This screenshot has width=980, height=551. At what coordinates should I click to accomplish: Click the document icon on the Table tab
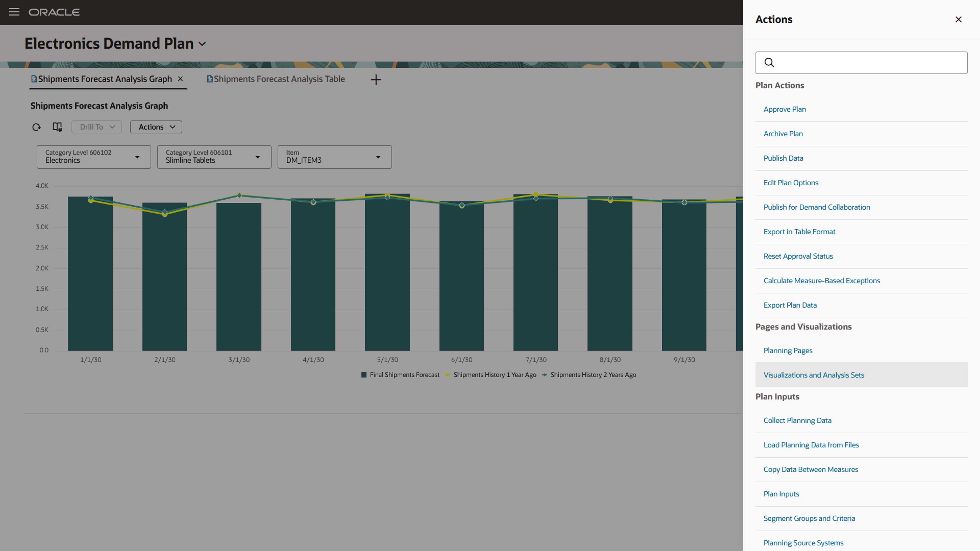tap(210, 79)
